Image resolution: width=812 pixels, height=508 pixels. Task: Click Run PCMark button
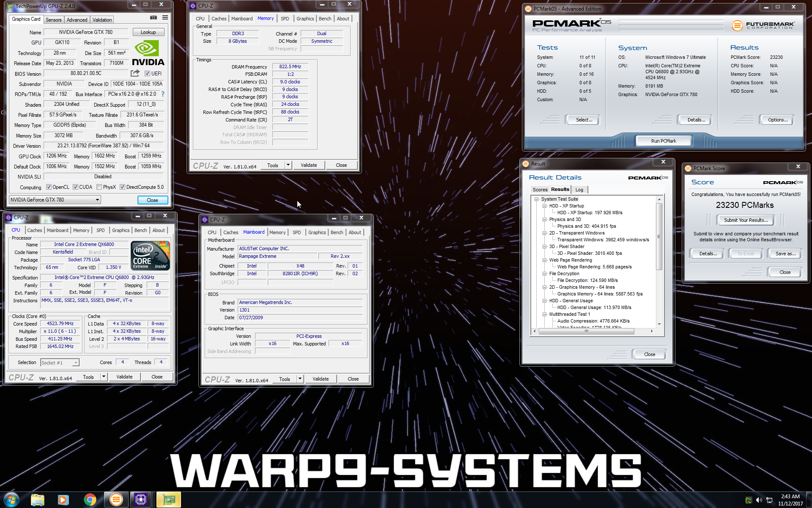pos(664,141)
